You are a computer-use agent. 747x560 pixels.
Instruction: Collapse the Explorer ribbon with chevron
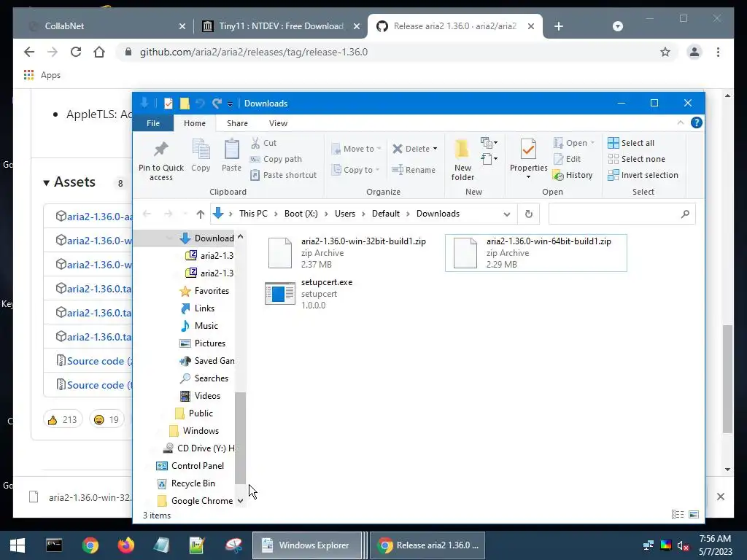pyautogui.click(x=681, y=122)
